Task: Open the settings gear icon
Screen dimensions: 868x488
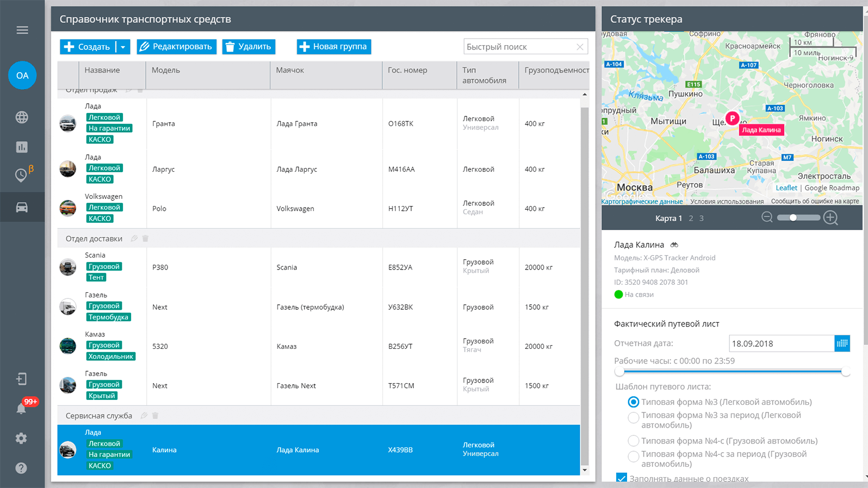Action: [x=21, y=439]
